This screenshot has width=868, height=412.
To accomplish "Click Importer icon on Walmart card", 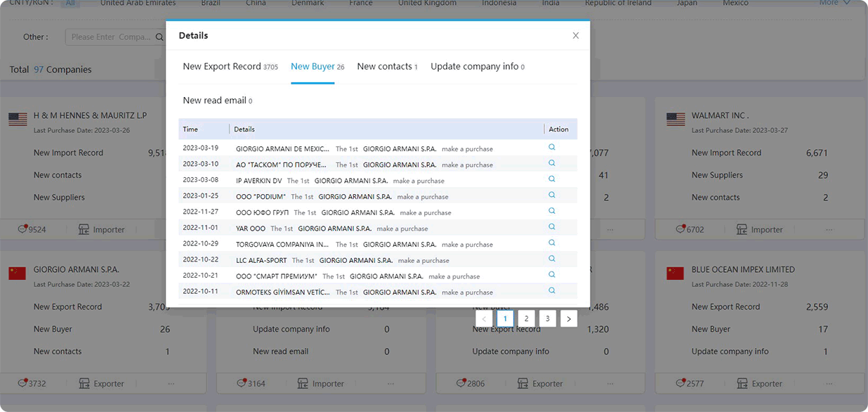I will (742, 229).
